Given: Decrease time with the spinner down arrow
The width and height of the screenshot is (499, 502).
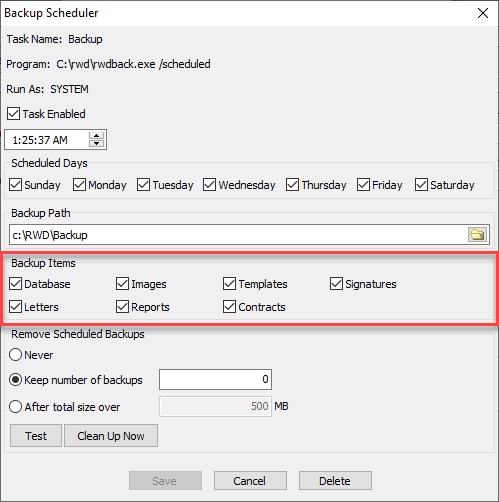Looking at the screenshot, I should tap(97, 143).
